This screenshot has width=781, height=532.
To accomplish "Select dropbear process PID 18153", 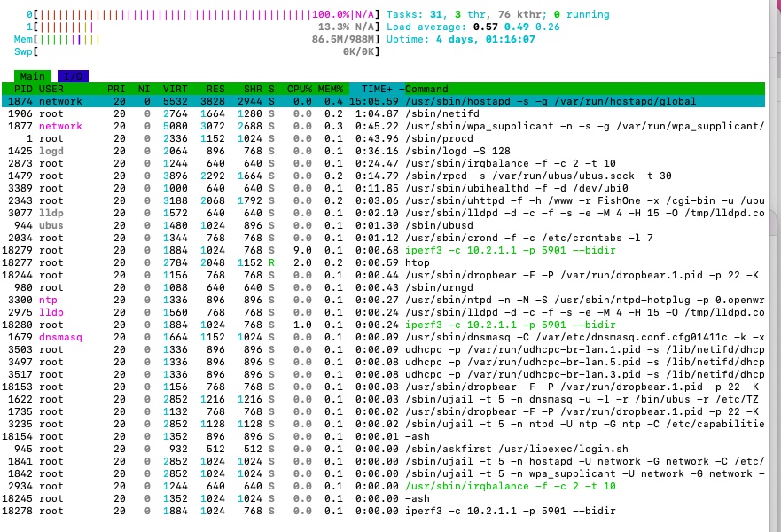I will 383,387.
